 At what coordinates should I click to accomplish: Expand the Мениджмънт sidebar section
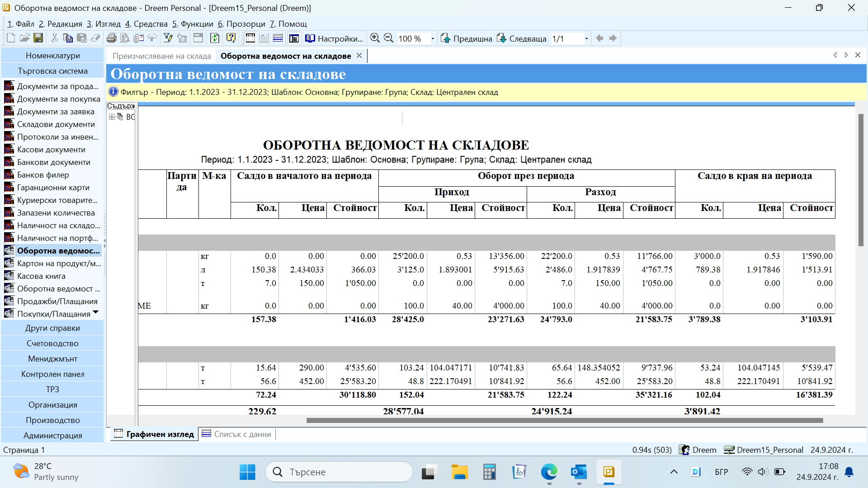[53, 359]
